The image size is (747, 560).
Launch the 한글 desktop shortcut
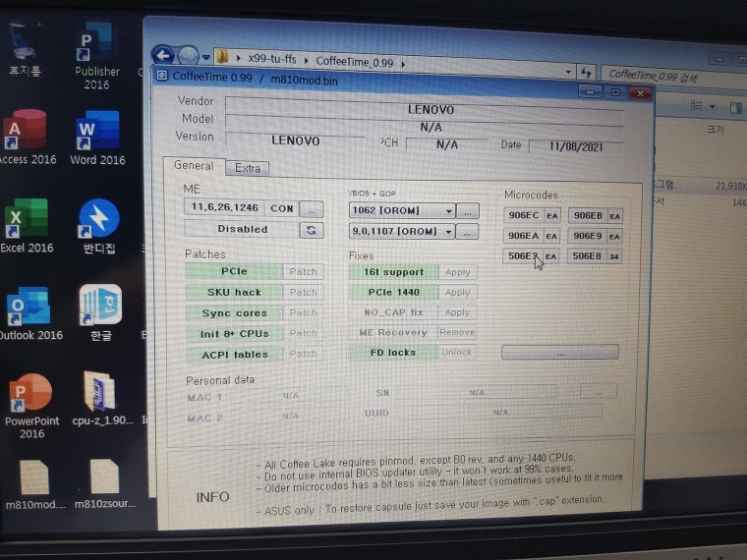(100, 312)
